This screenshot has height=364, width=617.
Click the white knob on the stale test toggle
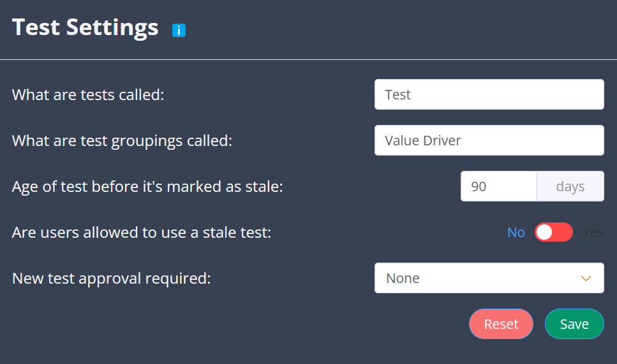[544, 233]
